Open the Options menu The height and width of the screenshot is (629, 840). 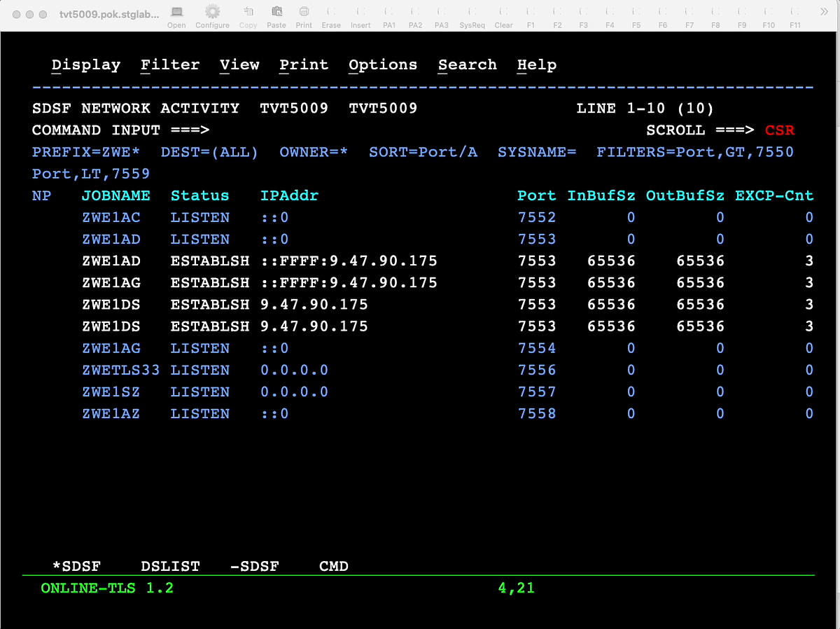pyautogui.click(x=383, y=65)
